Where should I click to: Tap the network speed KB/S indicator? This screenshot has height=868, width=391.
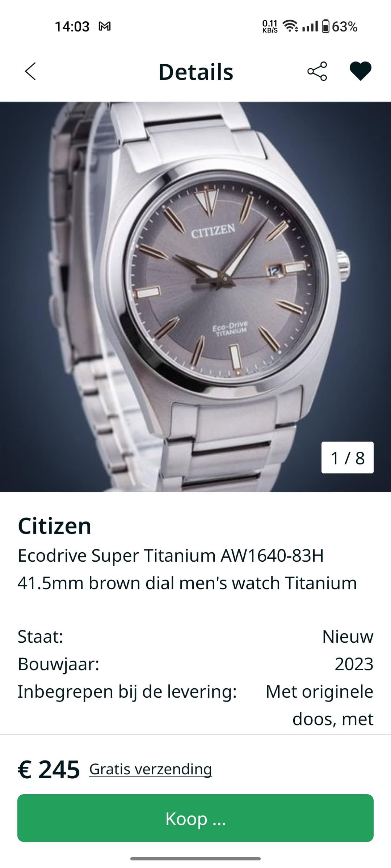click(x=270, y=26)
